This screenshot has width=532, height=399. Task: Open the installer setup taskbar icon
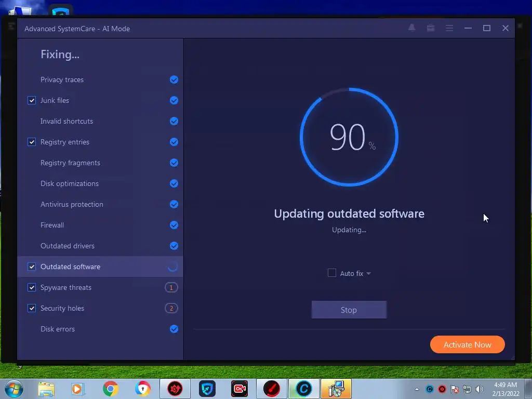click(336, 389)
